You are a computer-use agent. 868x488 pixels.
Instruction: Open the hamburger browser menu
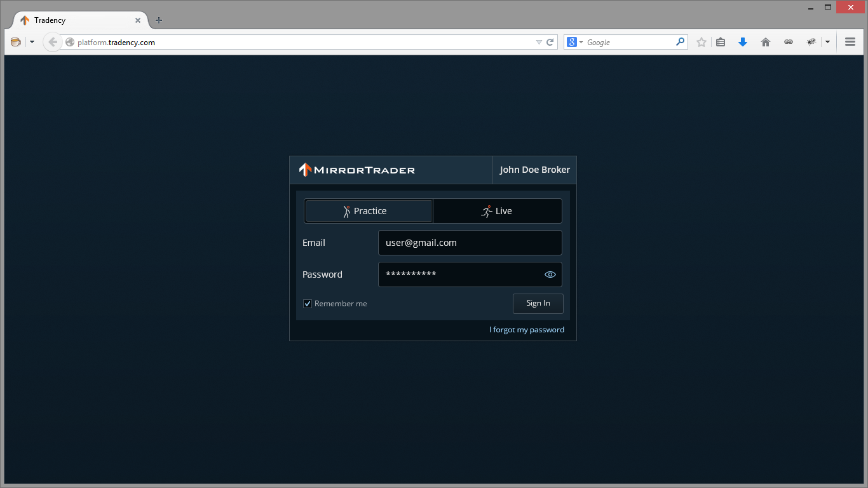(850, 42)
